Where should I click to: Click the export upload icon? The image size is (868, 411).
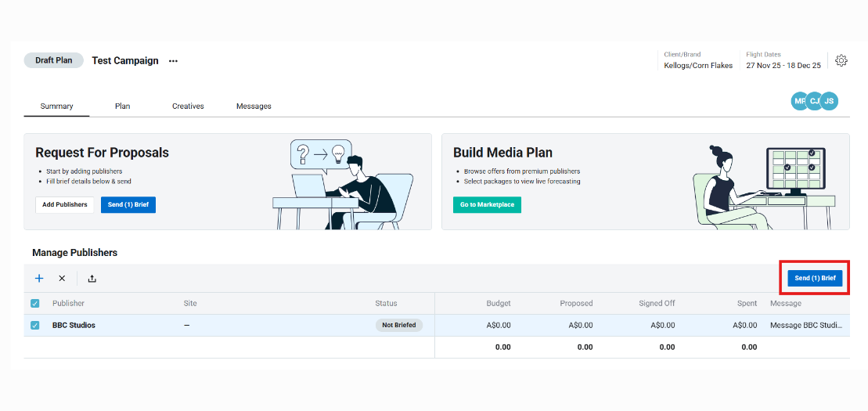(x=92, y=278)
